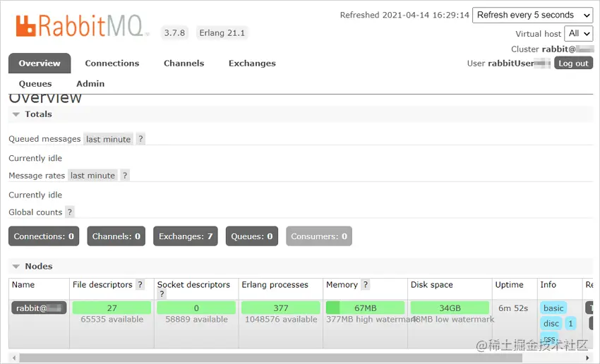Change Message rates last minute range
The height and width of the screenshot is (364, 600).
click(x=92, y=176)
